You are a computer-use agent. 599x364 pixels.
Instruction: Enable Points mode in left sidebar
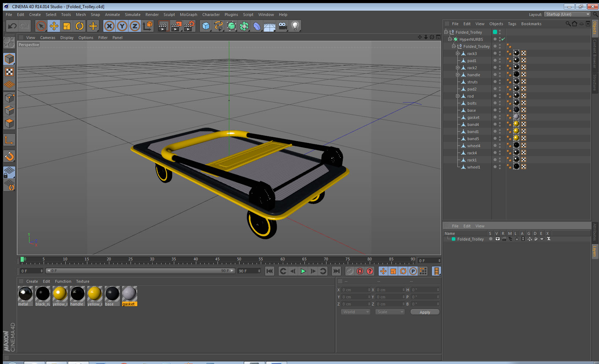(9, 98)
